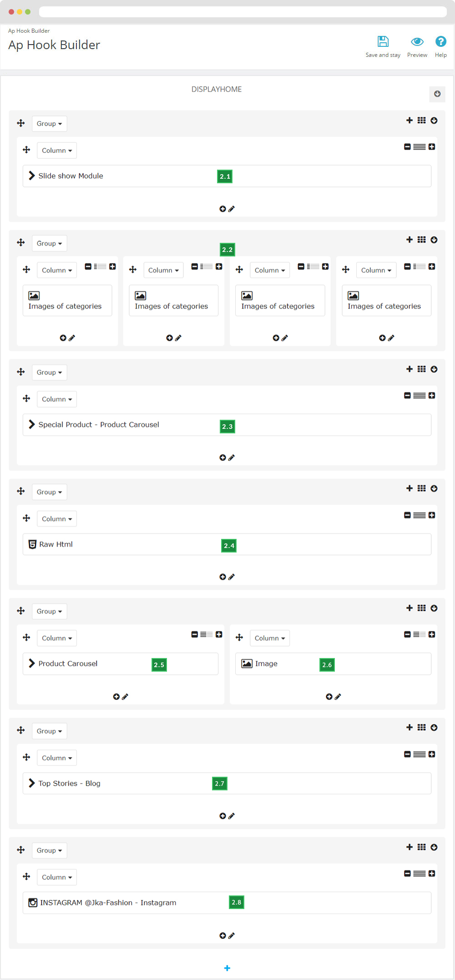
Task: Open the Help icon in header
Action: (x=440, y=42)
